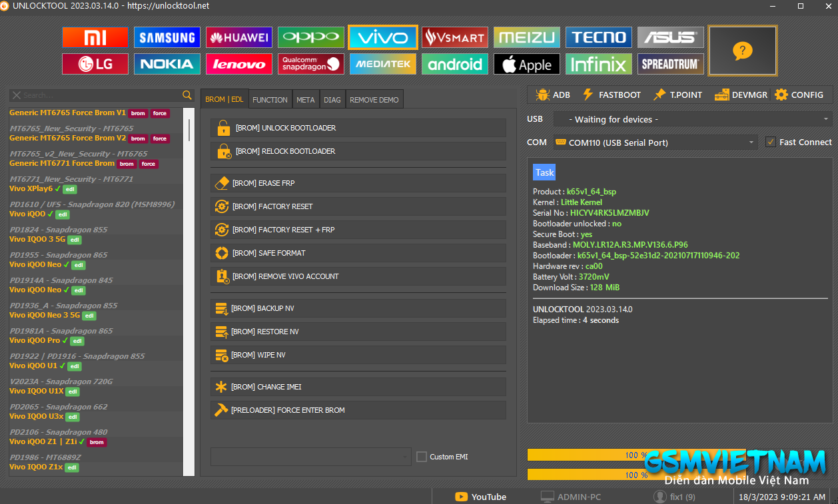Open the question mark help tile
The height and width of the screenshot is (504, 838).
click(743, 51)
